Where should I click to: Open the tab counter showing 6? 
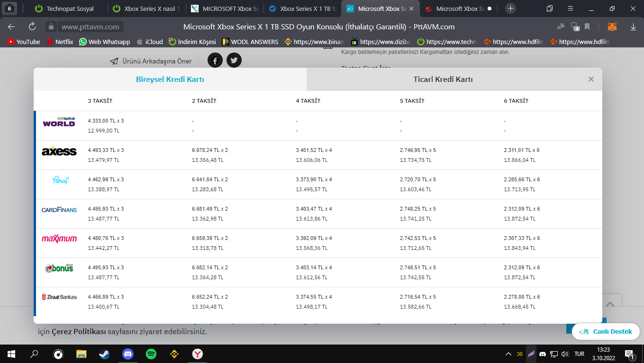9,9
